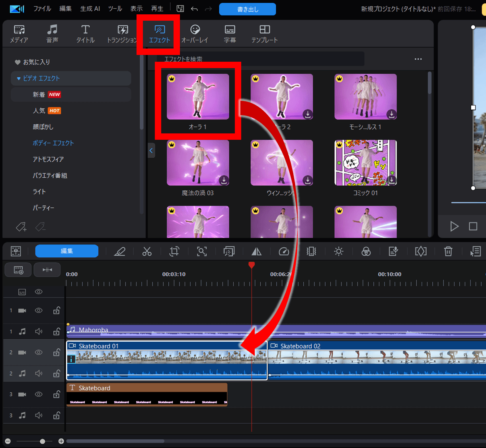Hide video track 2 with eye icon
The image size is (486, 448).
pos(39,352)
